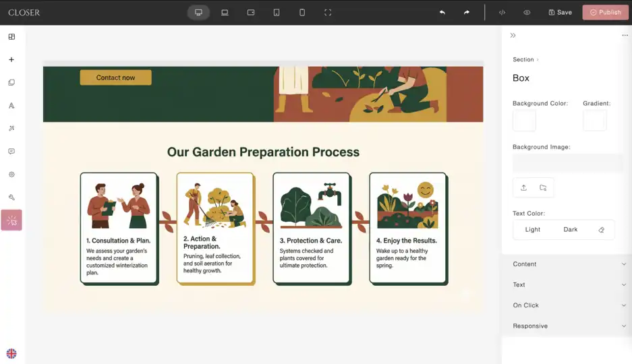Open the panel more options menu

625,36
